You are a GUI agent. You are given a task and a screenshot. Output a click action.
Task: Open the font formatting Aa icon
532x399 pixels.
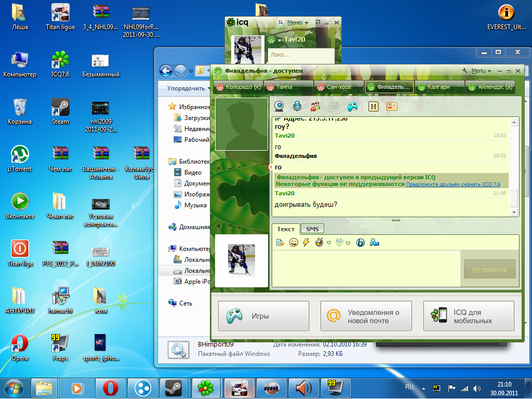coord(374,243)
